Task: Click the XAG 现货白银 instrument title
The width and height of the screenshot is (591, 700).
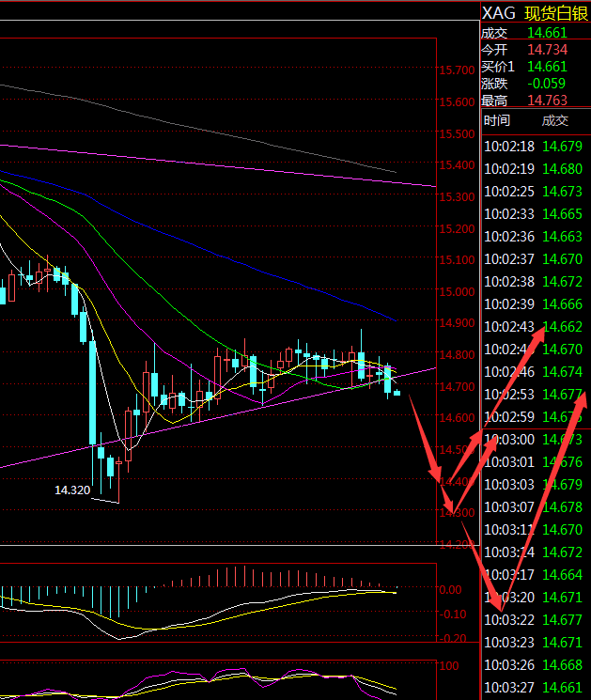Action: coord(534,12)
